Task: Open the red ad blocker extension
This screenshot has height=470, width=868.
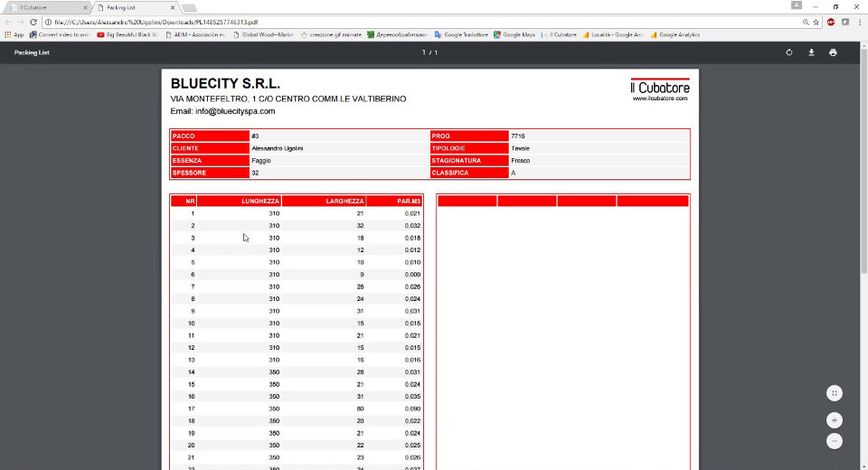Action: click(x=831, y=22)
